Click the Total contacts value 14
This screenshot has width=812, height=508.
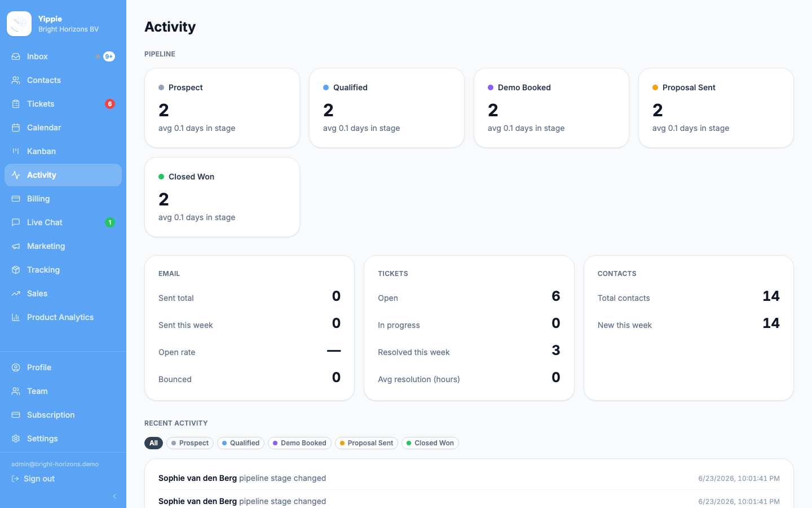click(771, 296)
